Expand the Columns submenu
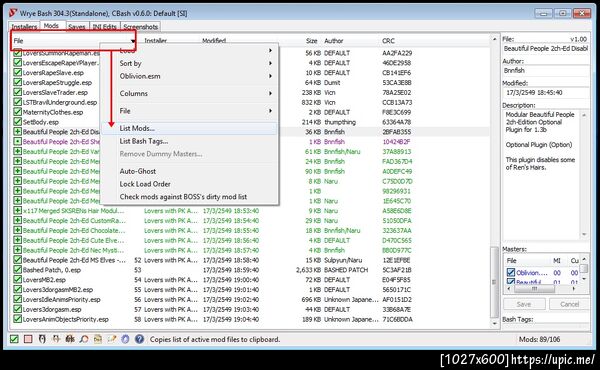The height and width of the screenshot is (370, 600). click(189, 93)
